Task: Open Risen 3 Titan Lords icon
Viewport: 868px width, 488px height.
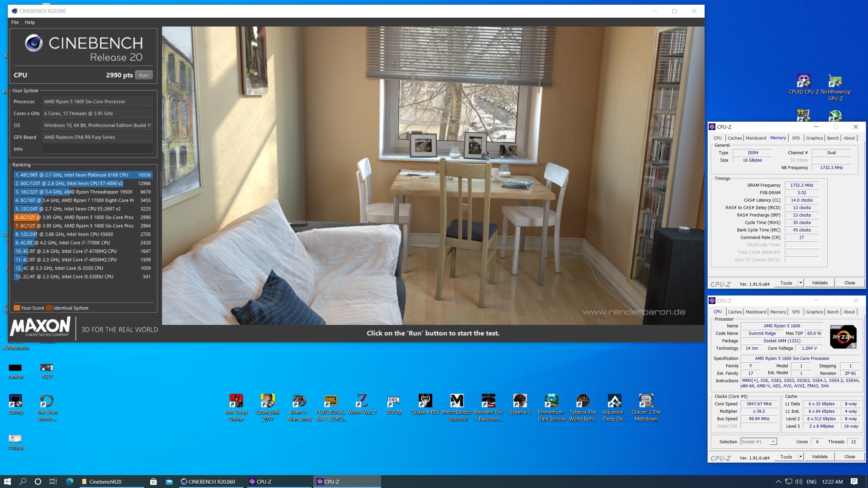Action: 299,408
